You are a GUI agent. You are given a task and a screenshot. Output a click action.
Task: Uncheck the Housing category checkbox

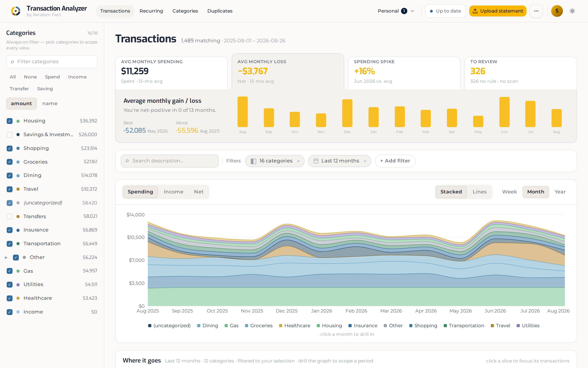[9, 121]
